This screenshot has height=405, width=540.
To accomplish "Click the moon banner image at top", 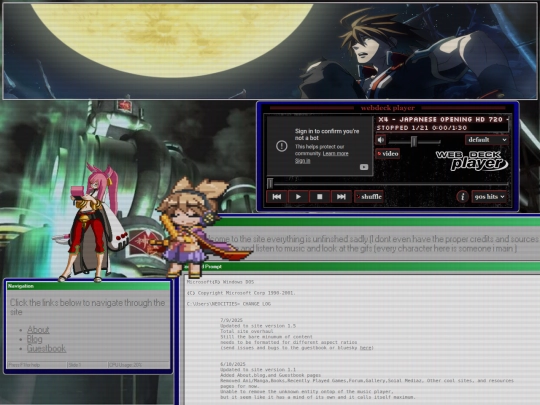I will (x=270, y=51).
